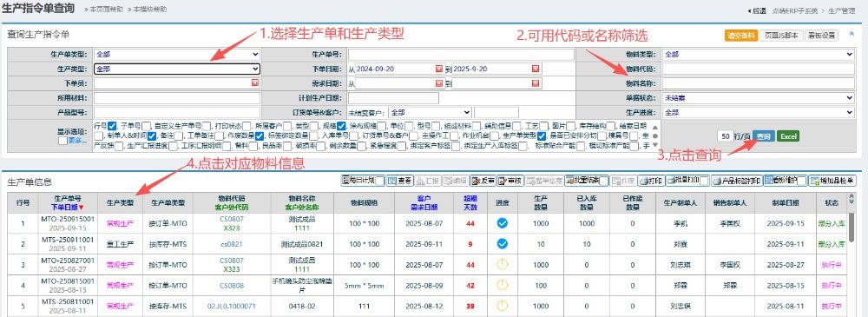Viewport: 868px width, 317px height.
Task: Expand the 单据状态 dropdown showing 未结案
Action: pos(759,97)
